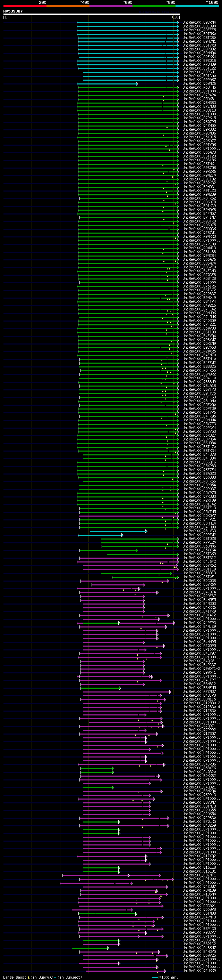This screenshot has height=980, width=222.
Task: Select hit UniRef100_Q4SUW7
Action: click(x=199, y=886)
